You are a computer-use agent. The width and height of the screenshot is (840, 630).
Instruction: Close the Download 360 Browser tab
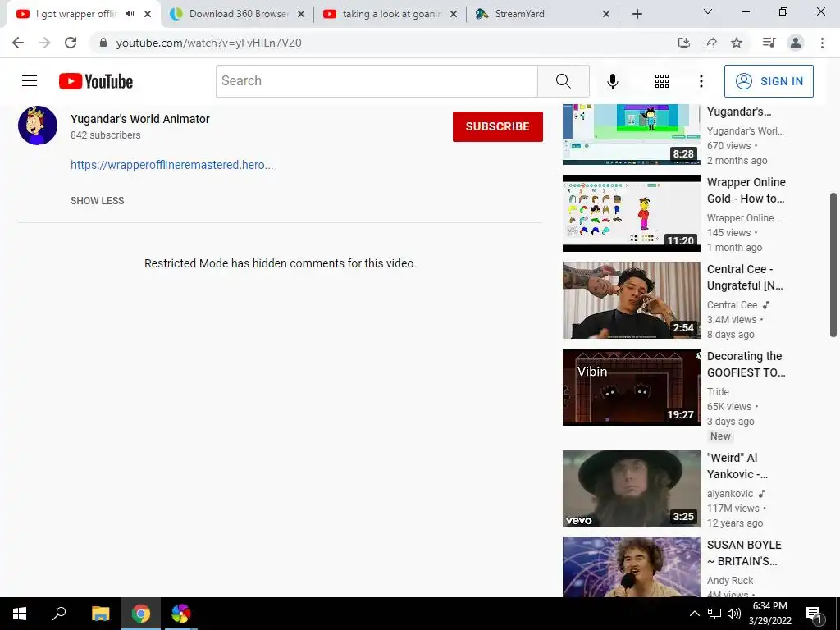(x=301, y=15)
